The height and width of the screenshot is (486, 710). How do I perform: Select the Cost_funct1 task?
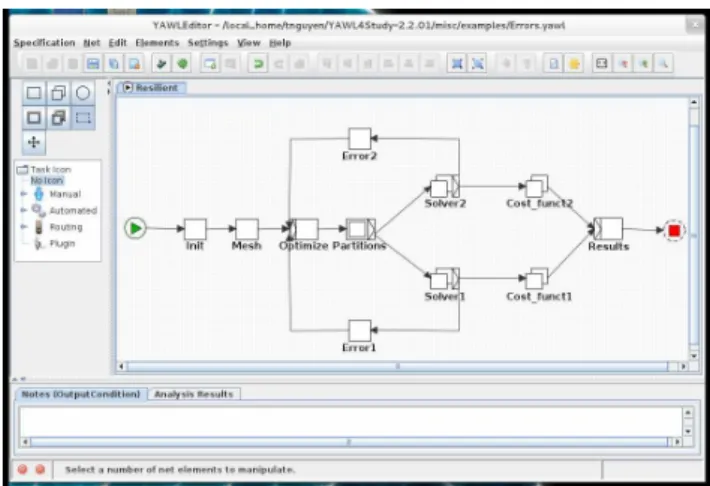tap(537, 279)
